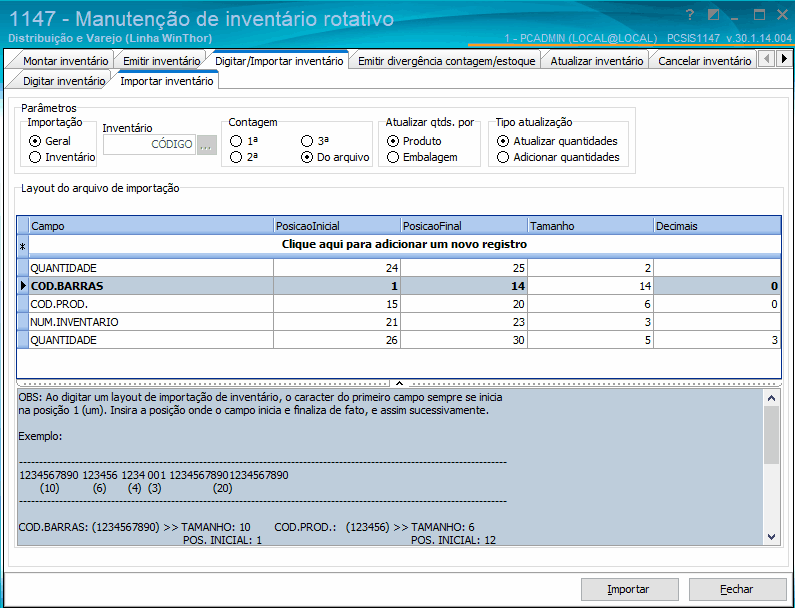The image size is (795, 608).
Task: Collapse the notes panel using the splitter arrow
Action: [399, 383]
